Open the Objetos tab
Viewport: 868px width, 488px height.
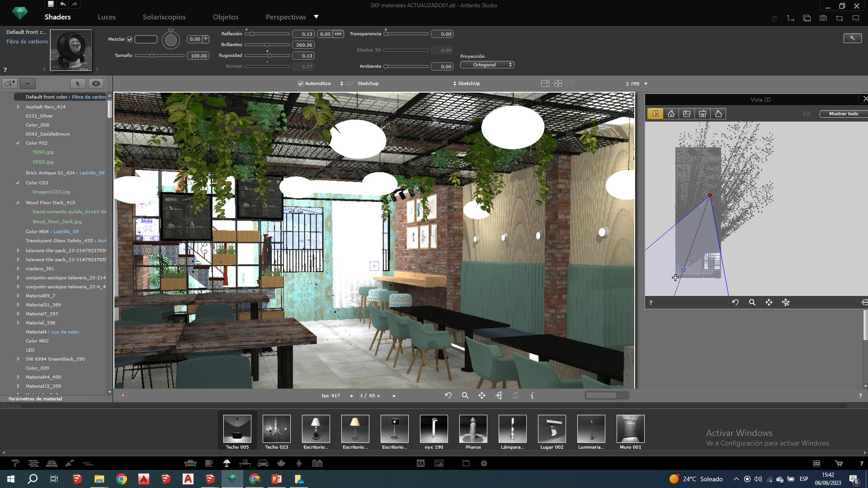(x=225, y=17)
